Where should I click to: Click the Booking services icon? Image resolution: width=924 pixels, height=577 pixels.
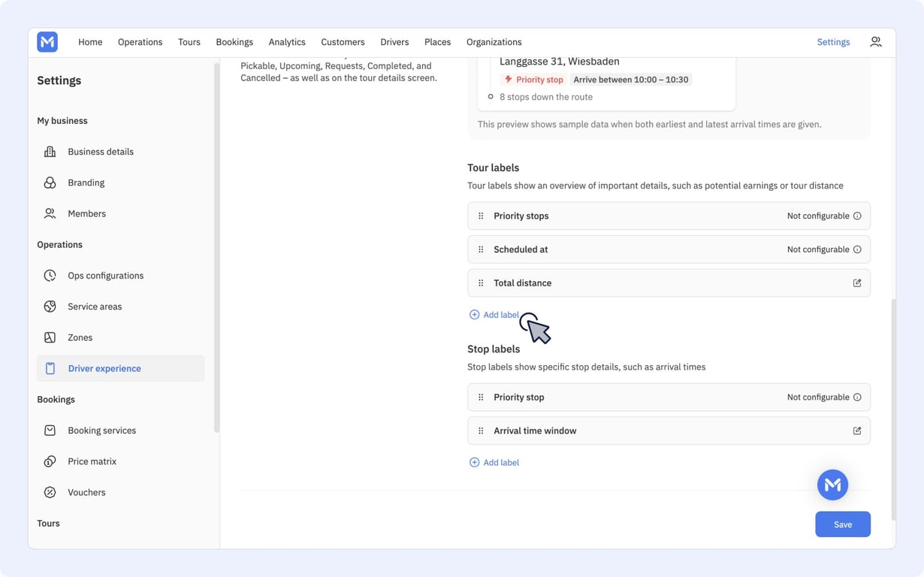click(x=50, y=430)
